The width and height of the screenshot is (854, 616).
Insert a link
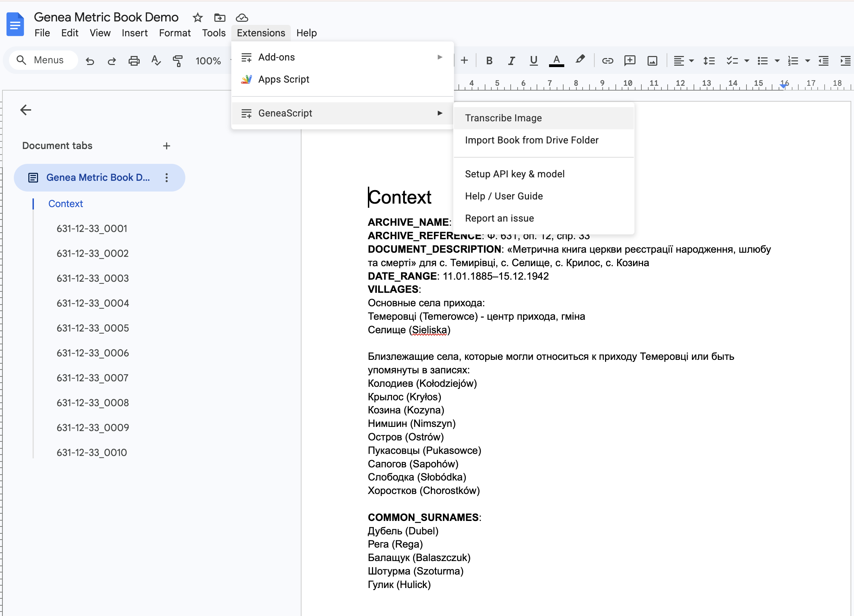pos(607,60)
